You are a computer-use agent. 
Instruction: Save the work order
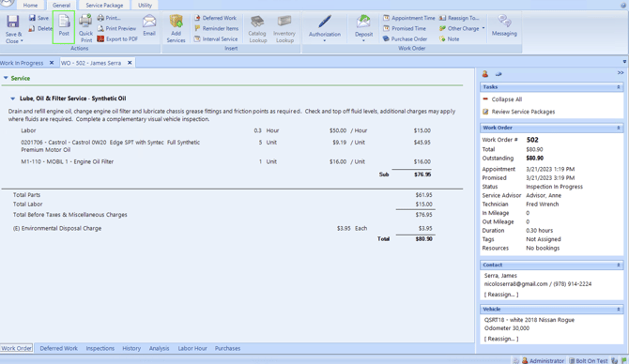click(x=38, y=18)
